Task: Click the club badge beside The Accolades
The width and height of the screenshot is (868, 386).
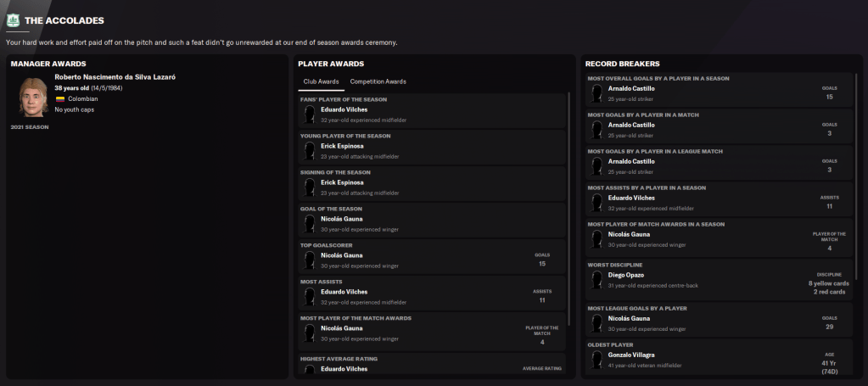Action: coord(13,20)
